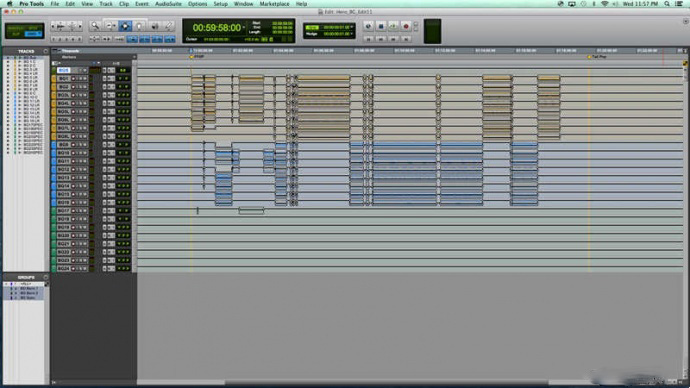690x388 pixels.
Task: Arm recording with the red Record button
Action: (406, 26)
